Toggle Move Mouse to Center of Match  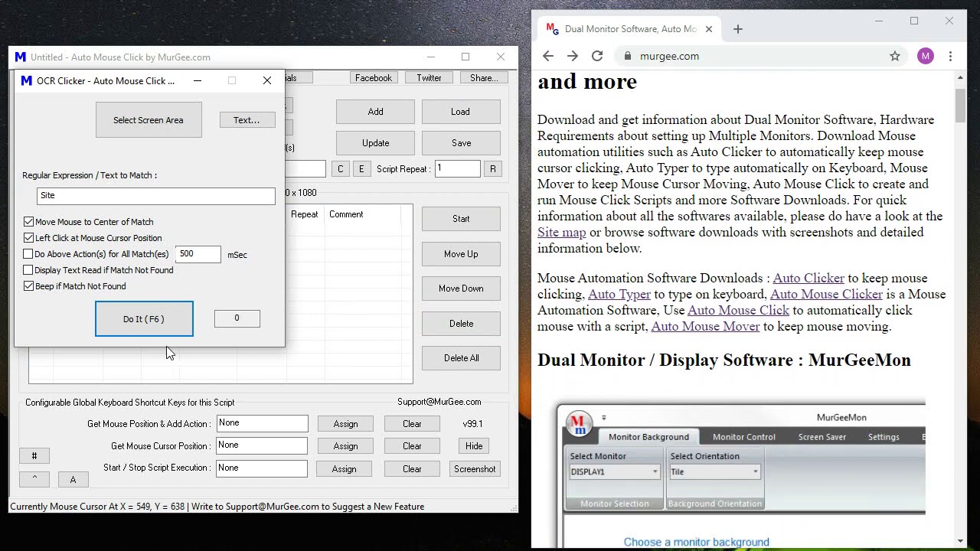pos(28,222)
